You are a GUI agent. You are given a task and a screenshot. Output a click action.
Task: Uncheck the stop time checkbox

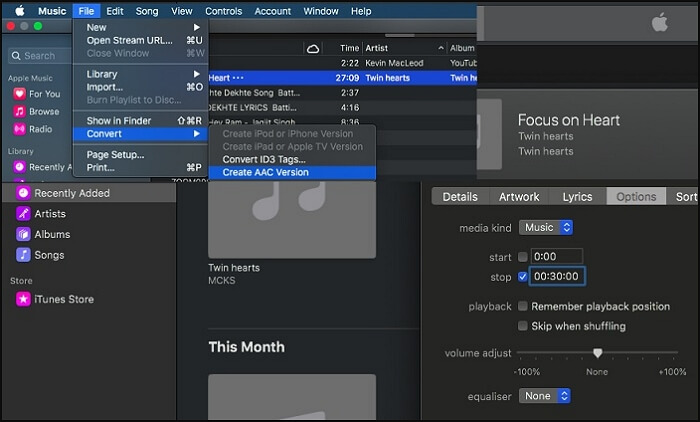522,277
